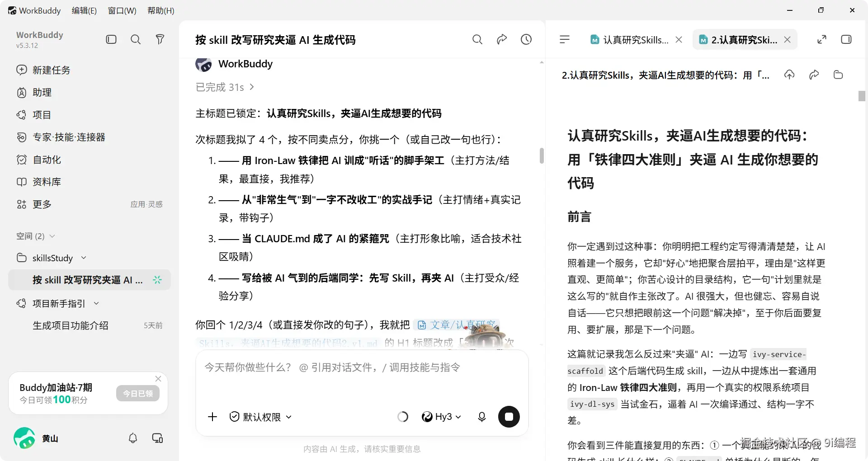Click the 应用·灵感 label
Image resolution: width=868 pixels, height=461 pixels.
tap(146, 204)
